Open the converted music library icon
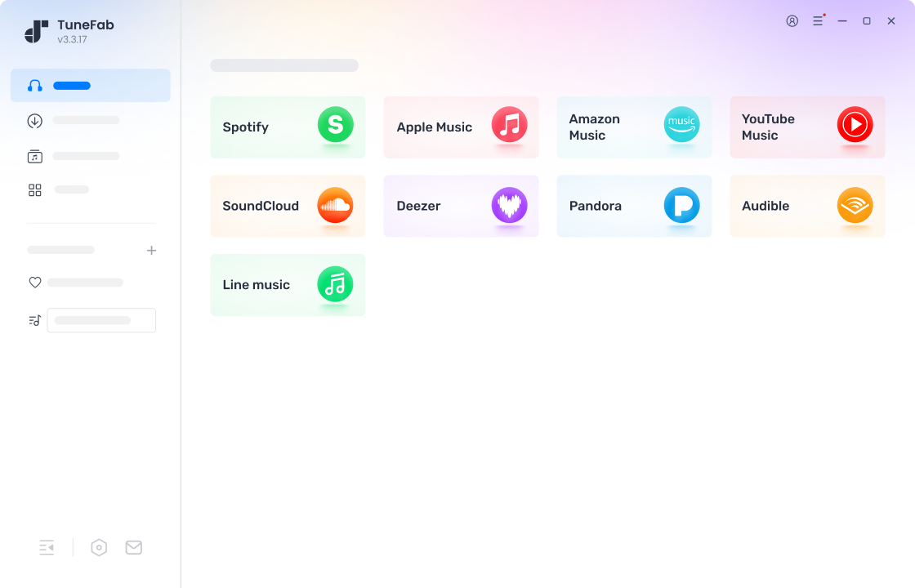 tap(34, 155)
